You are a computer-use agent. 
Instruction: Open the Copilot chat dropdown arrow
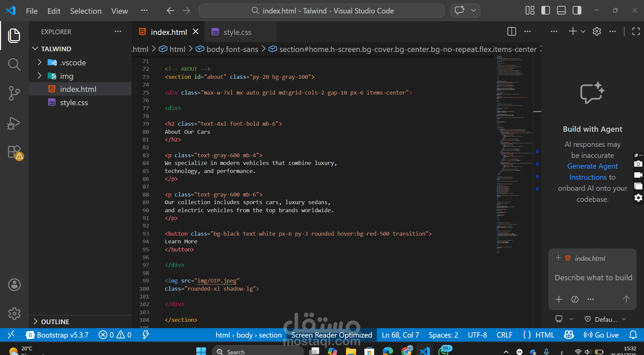click(x=474, y=10)
